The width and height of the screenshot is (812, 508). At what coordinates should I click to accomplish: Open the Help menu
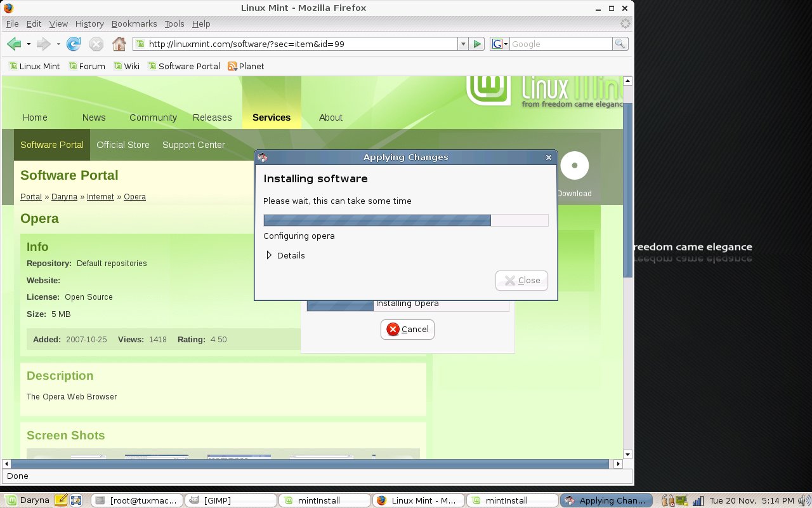click(x=201, y=23)
